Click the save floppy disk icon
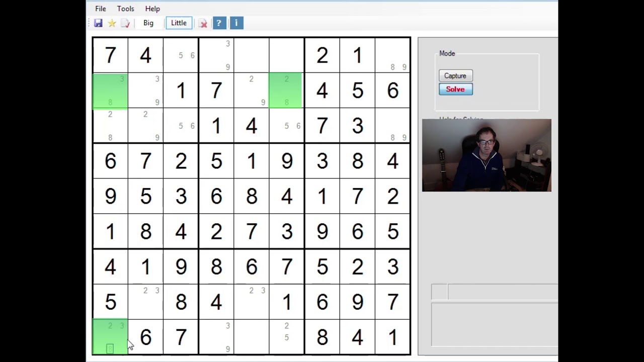The height and width of the screenshot is (362, 644). pyautogui.click(x=98, y=23)
